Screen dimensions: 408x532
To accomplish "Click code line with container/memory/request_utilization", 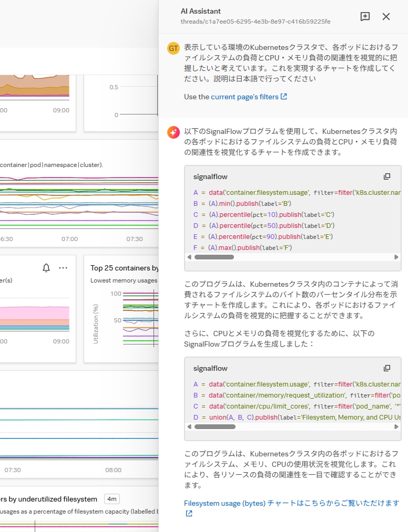I will pyautogui.click(x=297, y=395).
